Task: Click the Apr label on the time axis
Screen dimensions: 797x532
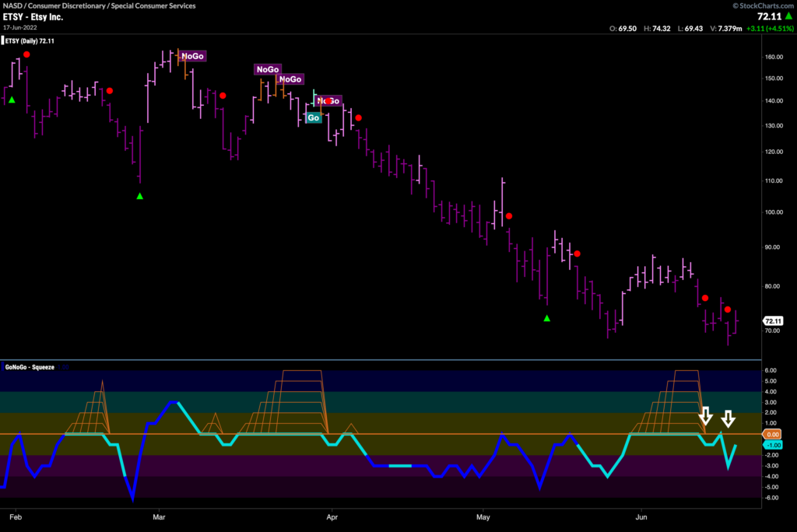Action: 332,517
